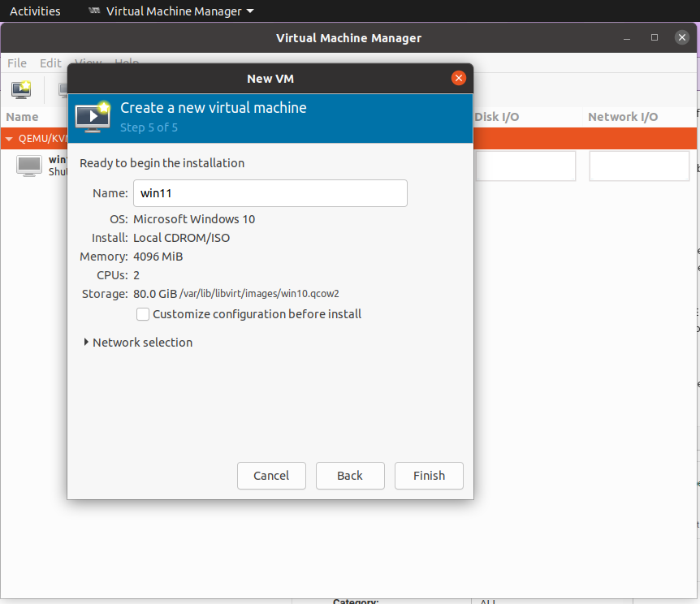
Task: Click the VM Name input field
Action: coord(270,193)
